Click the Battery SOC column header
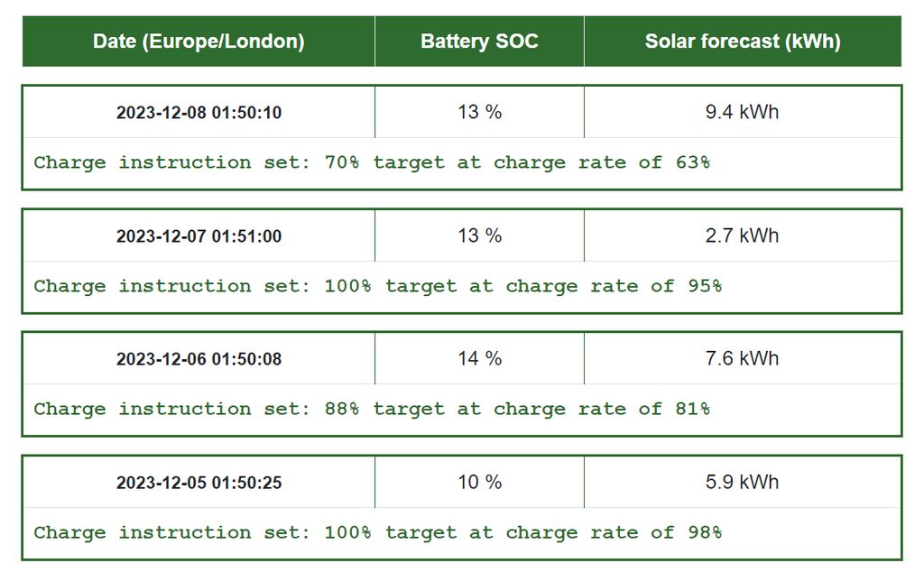Screen dimensions: 924x572 coord(479,42)
